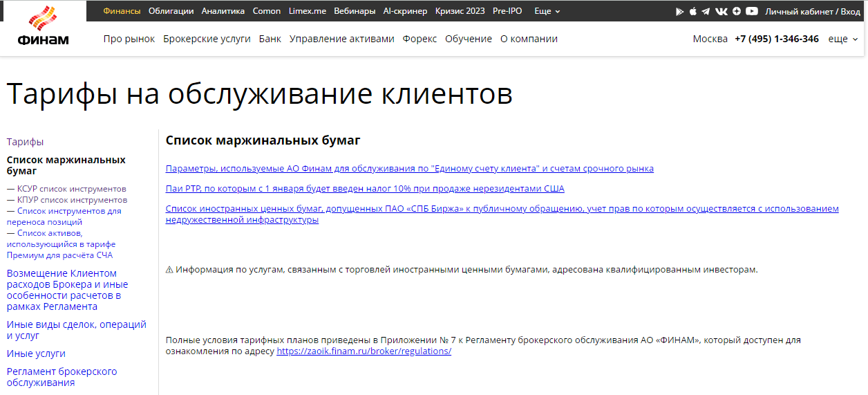The image size is (868, 395).
Task: Open the Брокерские услуги main menu
Action: (x=207, y=39)
